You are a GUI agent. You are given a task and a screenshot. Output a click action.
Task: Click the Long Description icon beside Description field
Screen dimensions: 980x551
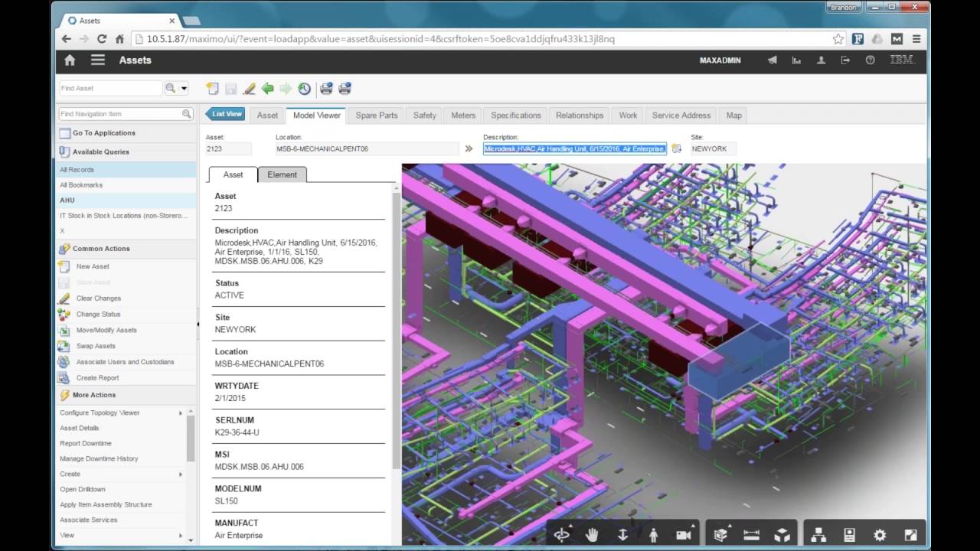pos(677,148)
